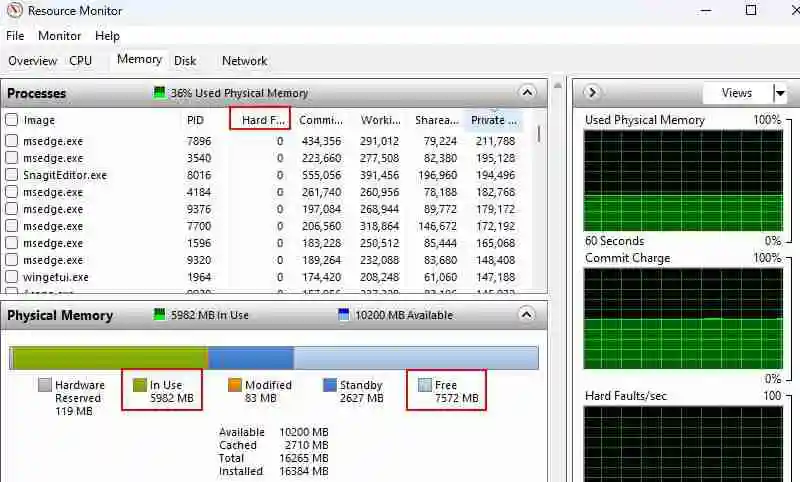This screenshot has height=482, width=800.
Task: Check the msedge.exe PID 7700 checkbox
Action: [11, 226]
